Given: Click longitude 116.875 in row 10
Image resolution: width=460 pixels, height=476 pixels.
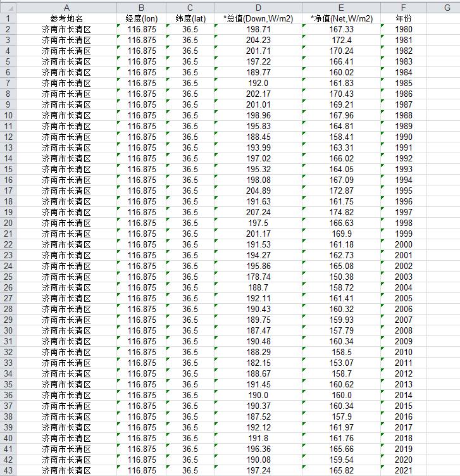Looking at the screenshot, I should pyautogui.click(x=141, y=115).
